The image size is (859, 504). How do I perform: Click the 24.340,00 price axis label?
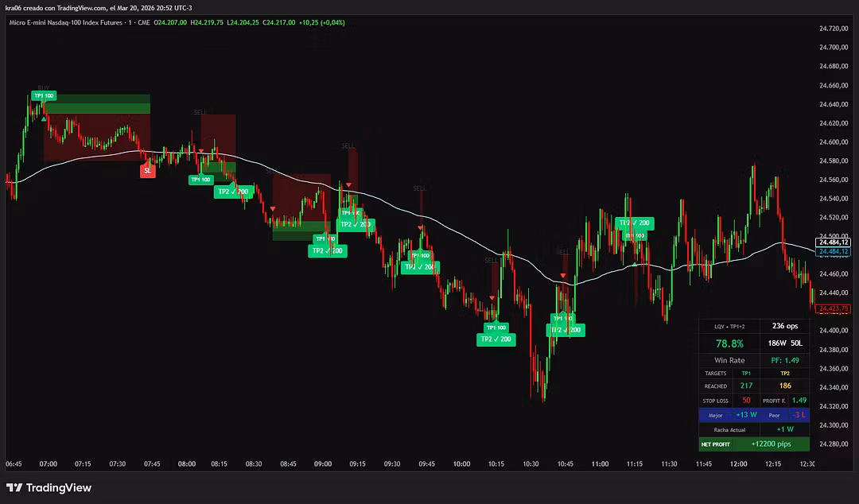click(834, 387)
